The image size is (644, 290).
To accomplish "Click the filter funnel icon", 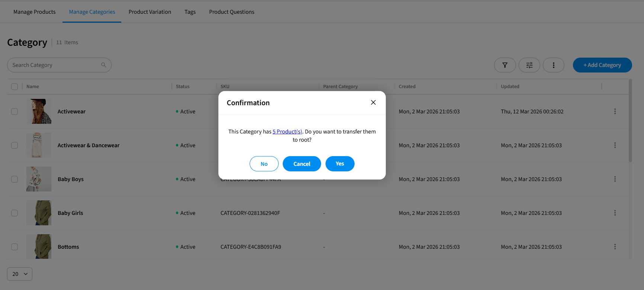I will [x=504, y=65].
